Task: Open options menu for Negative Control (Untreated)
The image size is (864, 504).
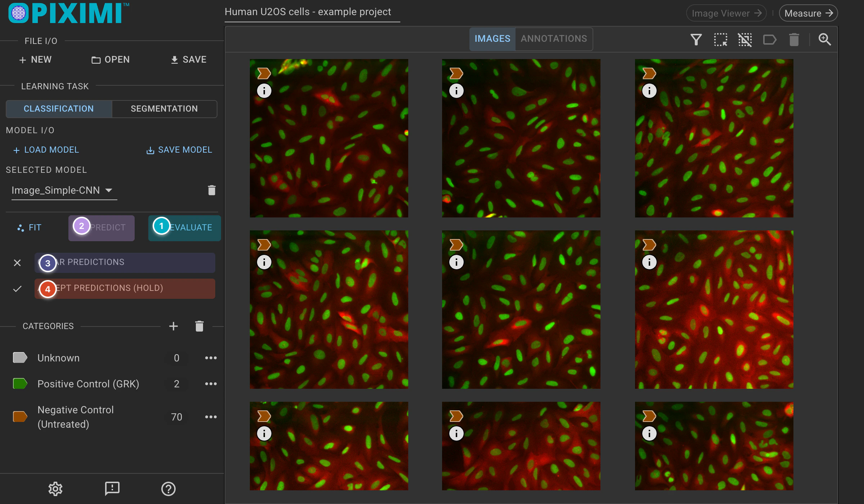Action: [211, 417]
